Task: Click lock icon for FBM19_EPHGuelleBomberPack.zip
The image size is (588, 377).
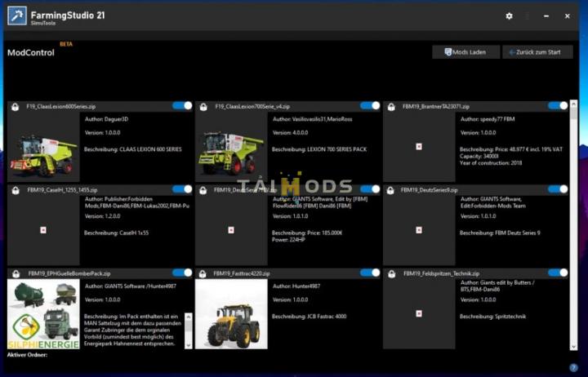Action: coord(16,273)
